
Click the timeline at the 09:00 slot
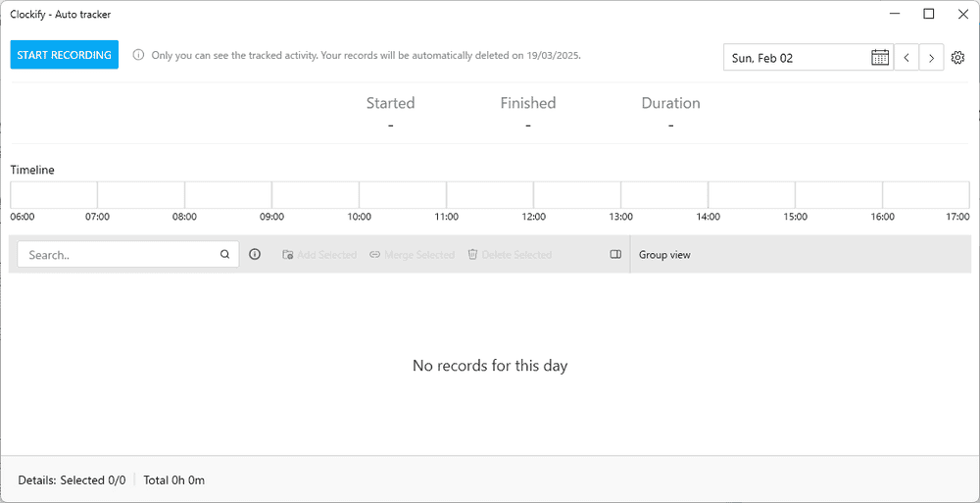coord(315,194)
